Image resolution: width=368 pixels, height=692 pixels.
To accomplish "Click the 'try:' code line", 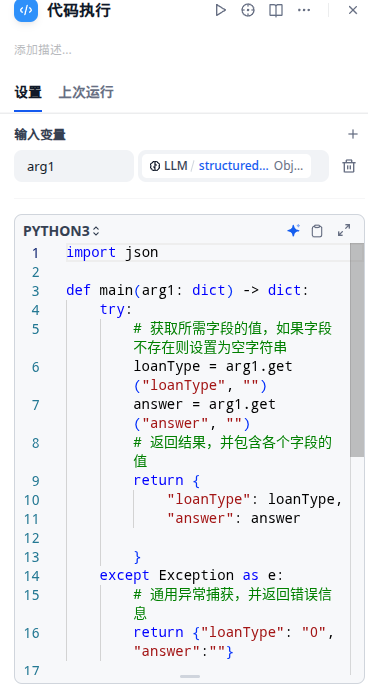I will (116, 309).
